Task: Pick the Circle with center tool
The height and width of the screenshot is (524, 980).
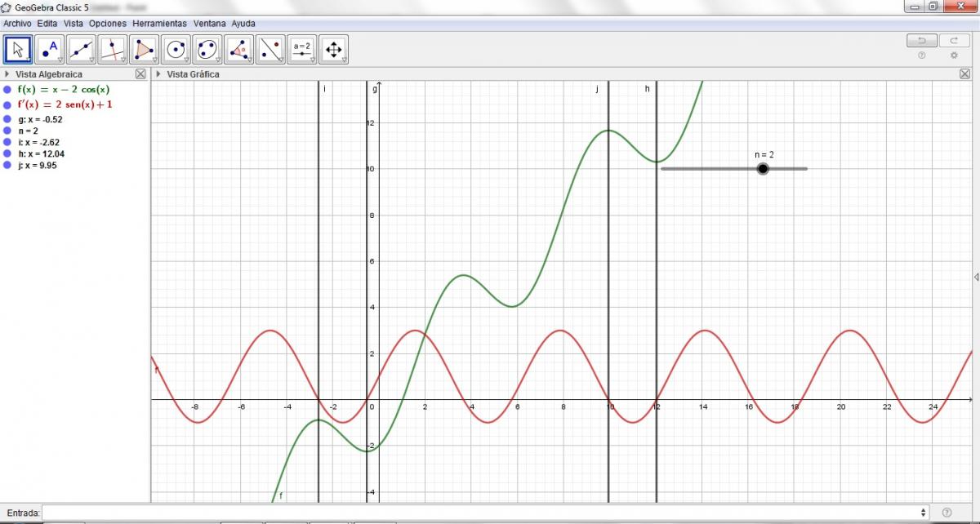Action: [176, 50]
